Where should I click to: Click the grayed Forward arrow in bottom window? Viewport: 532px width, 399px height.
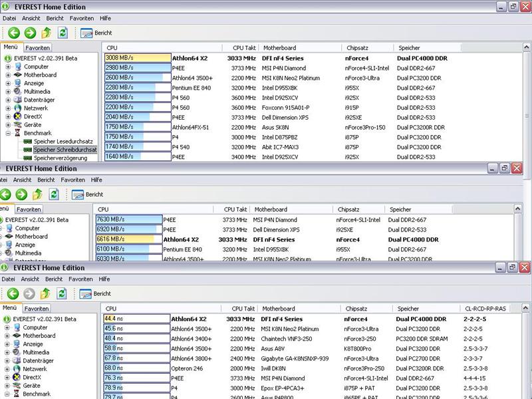coord(29,293)
